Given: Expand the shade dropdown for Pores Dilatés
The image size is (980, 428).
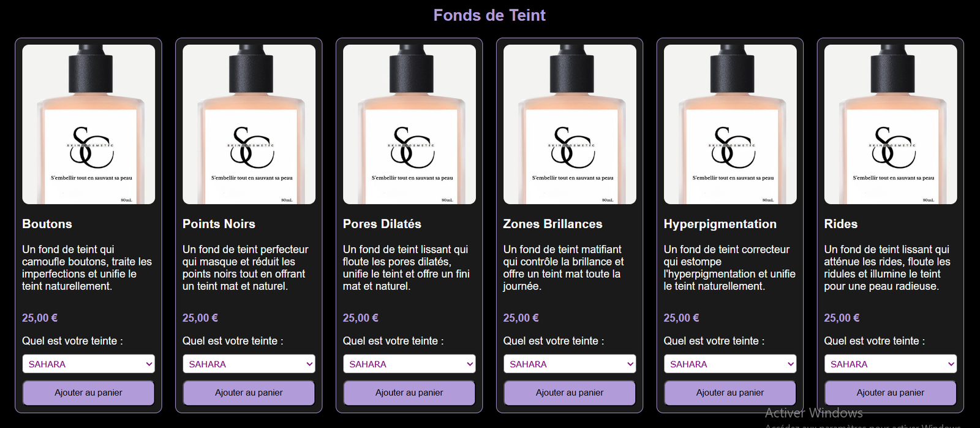Looking at the screenshot, I should tap(409, 364).
